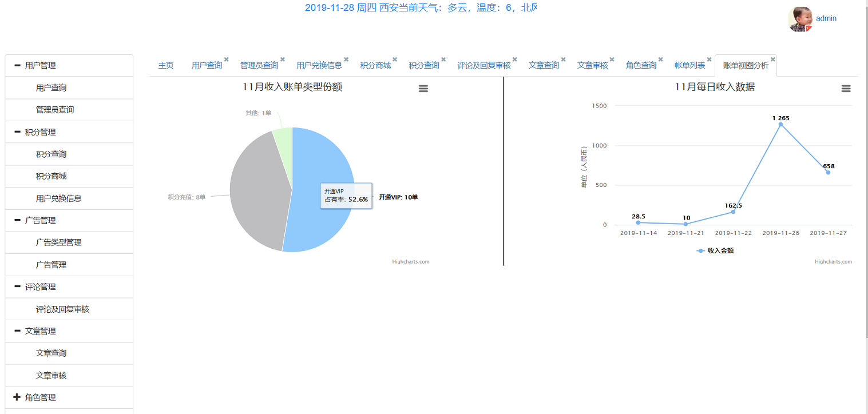The width and height of the screenshot is (868, 414).
Task: Click the admin username link
Action: point(826,18)
